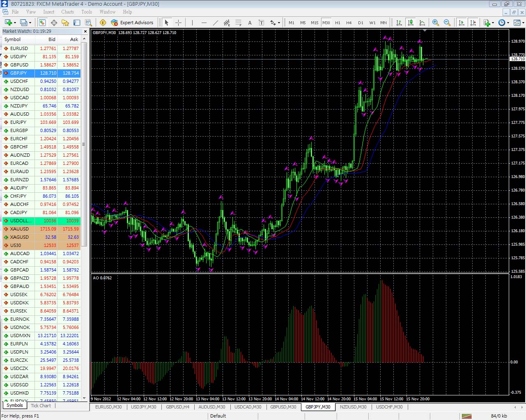Enable the Expert Advisors button
Viewport: 526px width, 420px height.
tap(132, 23)
